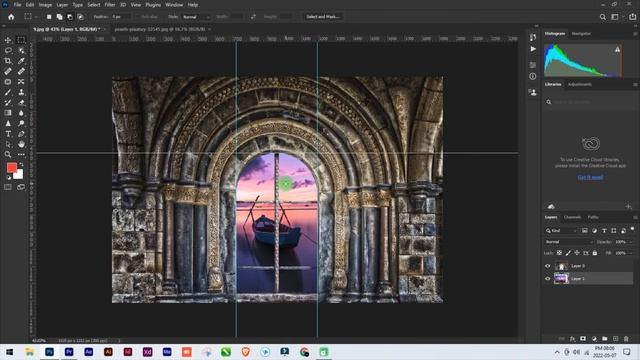The width and height of the screenshot is (640, 360).
Task: Click the Get it now link
Action: point(590,178)
